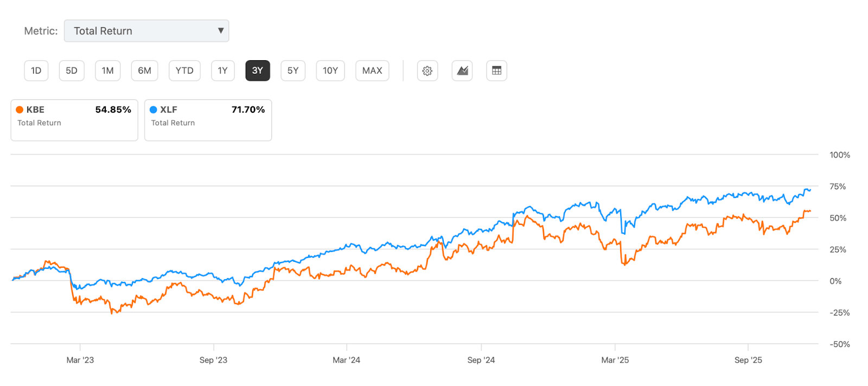The image size is (868, 386).
Task: Toggle the XLF Total Return series card
Action: 208,120
